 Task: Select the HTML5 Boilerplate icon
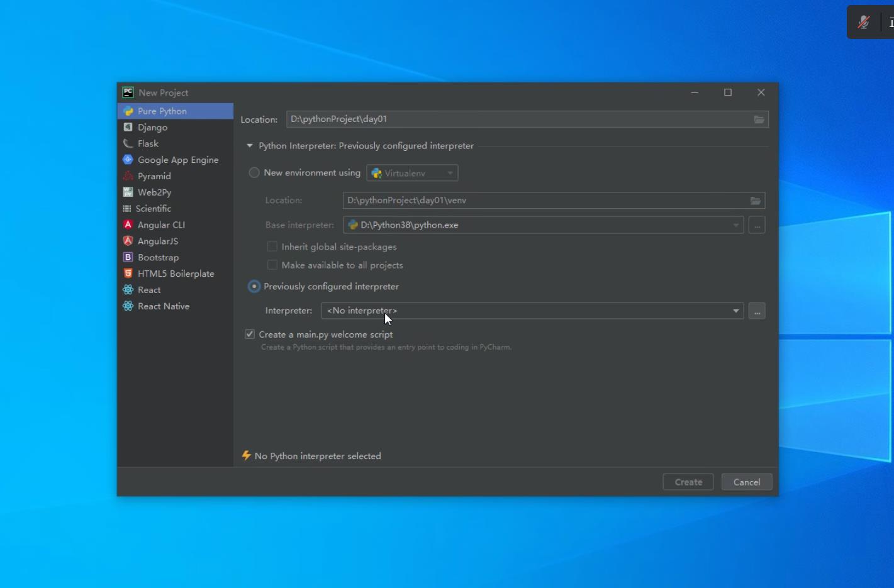pyautogui.click(x=128, y=274)
